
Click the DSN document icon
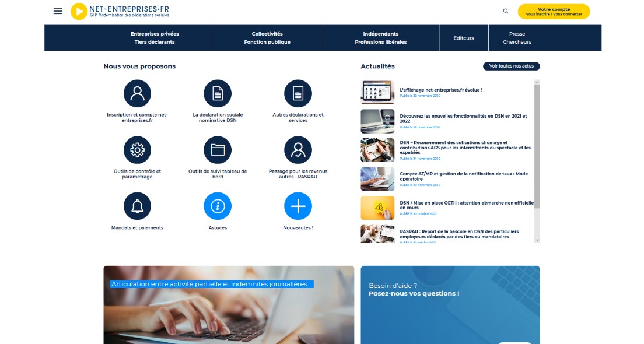[218, 94]
